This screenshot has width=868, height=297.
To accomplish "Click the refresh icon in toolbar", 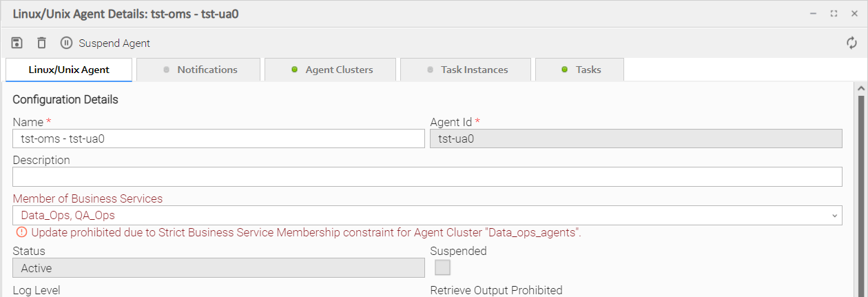I will [x=852, y=43].
